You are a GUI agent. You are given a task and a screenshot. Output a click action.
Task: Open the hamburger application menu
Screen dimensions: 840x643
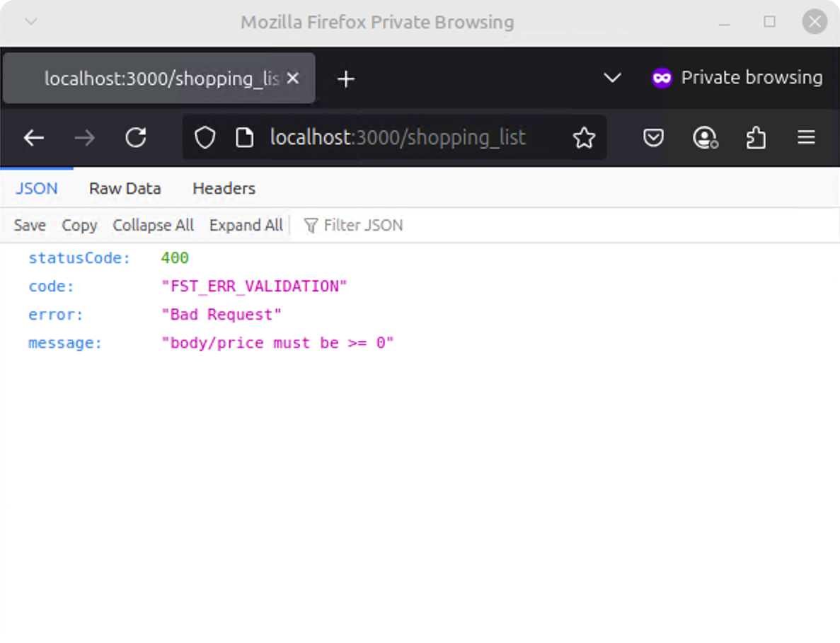click(x=807, y=138)
